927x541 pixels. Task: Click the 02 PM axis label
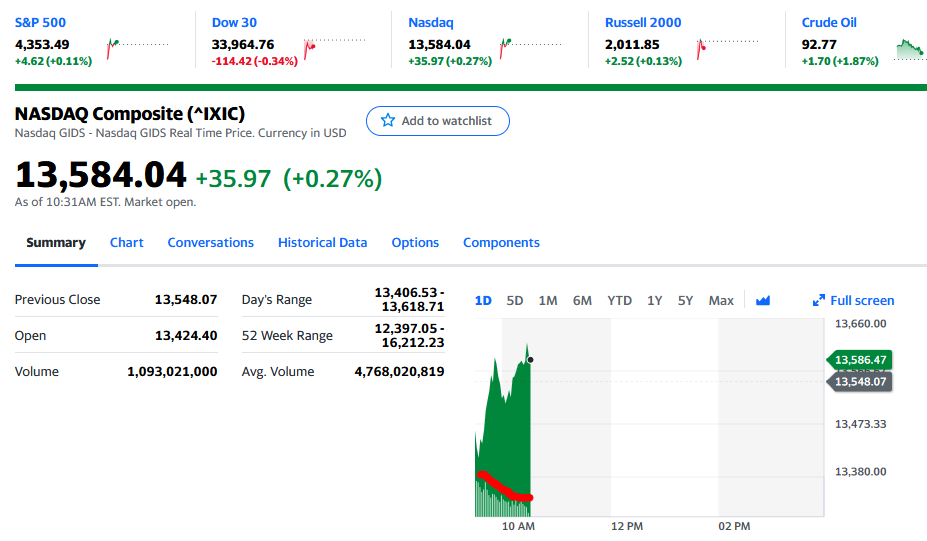click(734, 526)
